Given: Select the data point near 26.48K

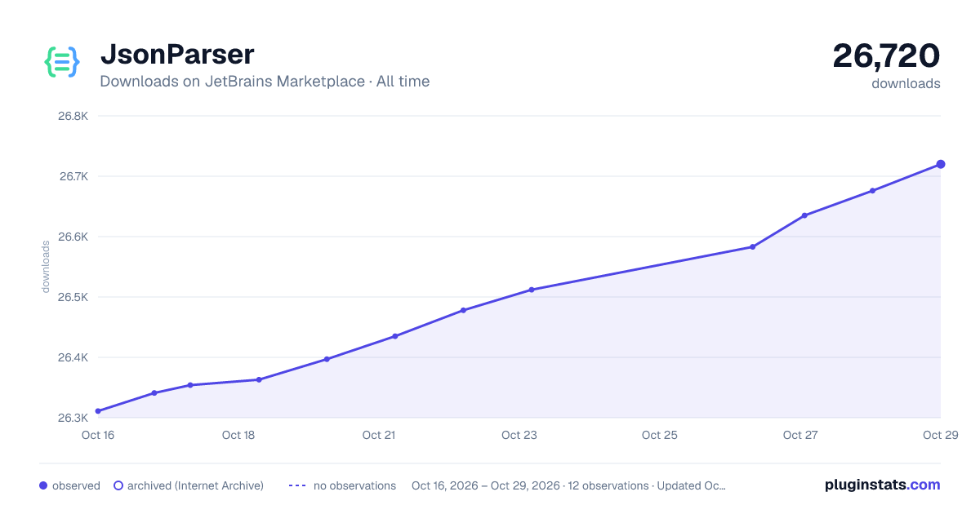Looking at the screenshot, I should coord(463,310).
